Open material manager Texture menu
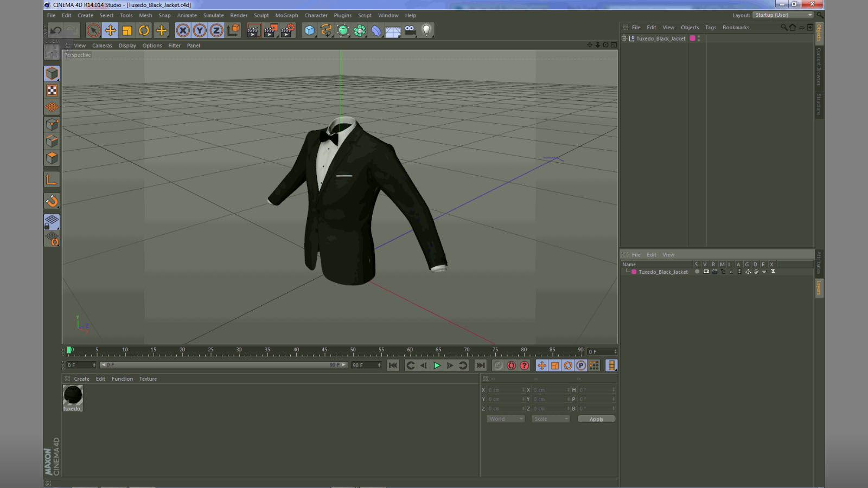Screen dimensions: 868x488 (x=148, y=379)
